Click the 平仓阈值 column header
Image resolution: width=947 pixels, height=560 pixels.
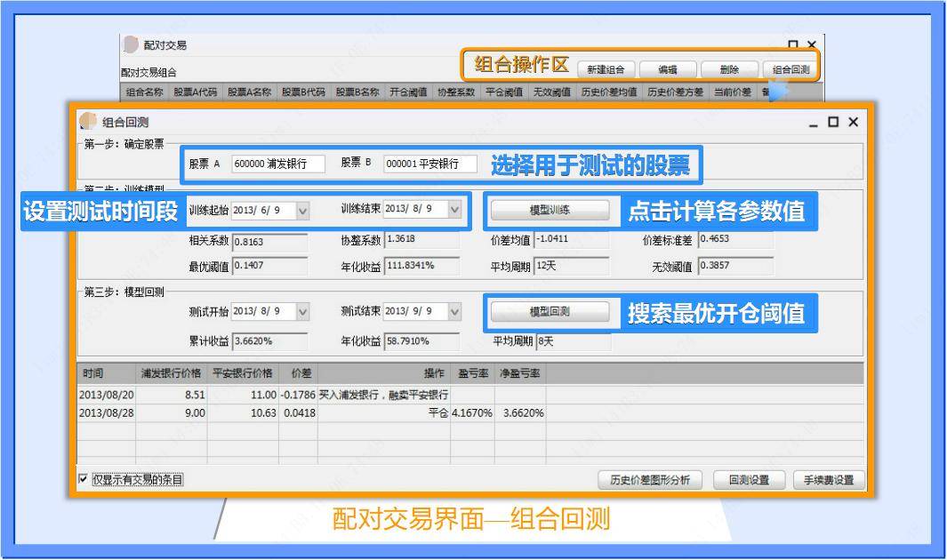coord(503,92)
